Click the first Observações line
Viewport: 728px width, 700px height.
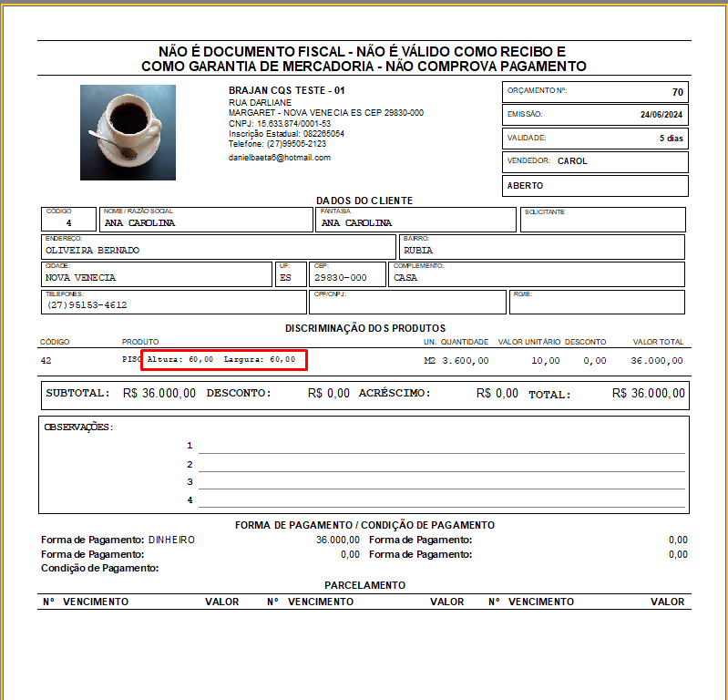tap(441, 446)
